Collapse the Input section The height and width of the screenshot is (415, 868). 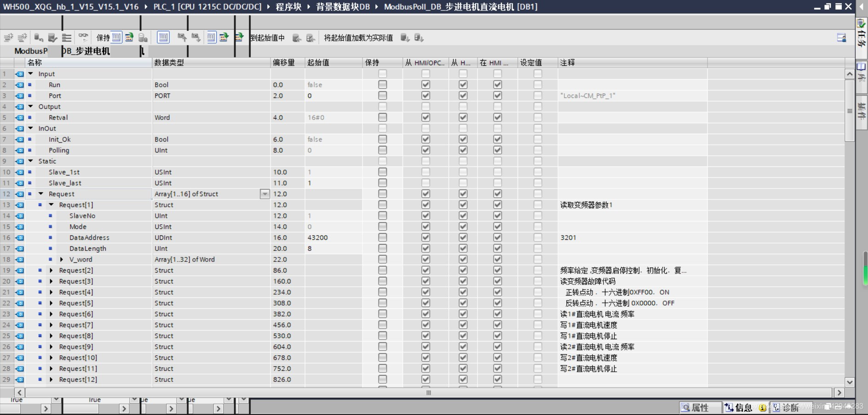tap(31, 74)
